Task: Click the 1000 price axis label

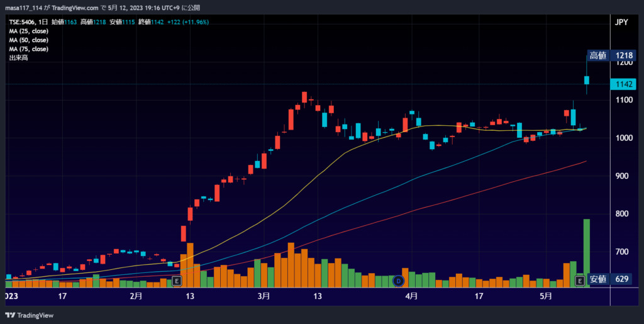Action: pos(624,138)
